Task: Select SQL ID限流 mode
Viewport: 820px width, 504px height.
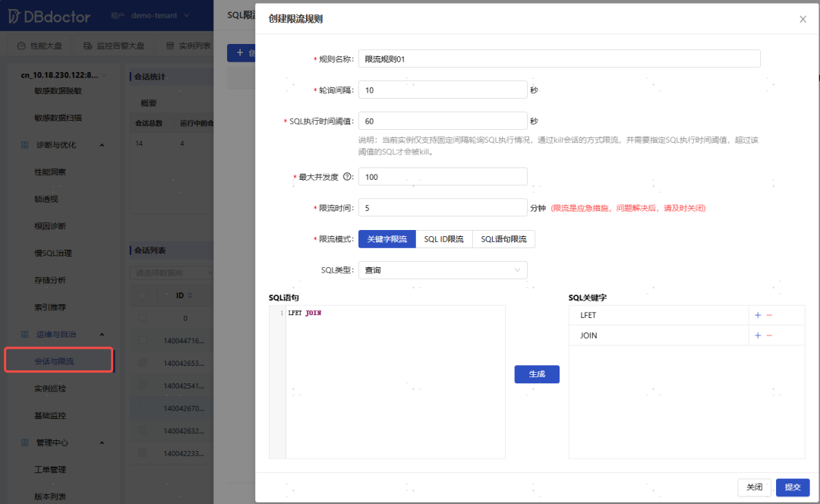Action: [444, 239]
